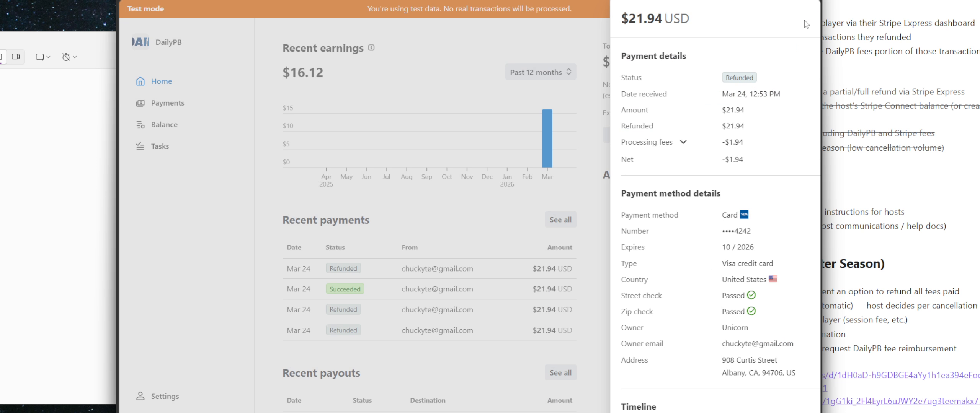Click the March earnings bar in the chart
980x413 pixels.
pos(547,138)
